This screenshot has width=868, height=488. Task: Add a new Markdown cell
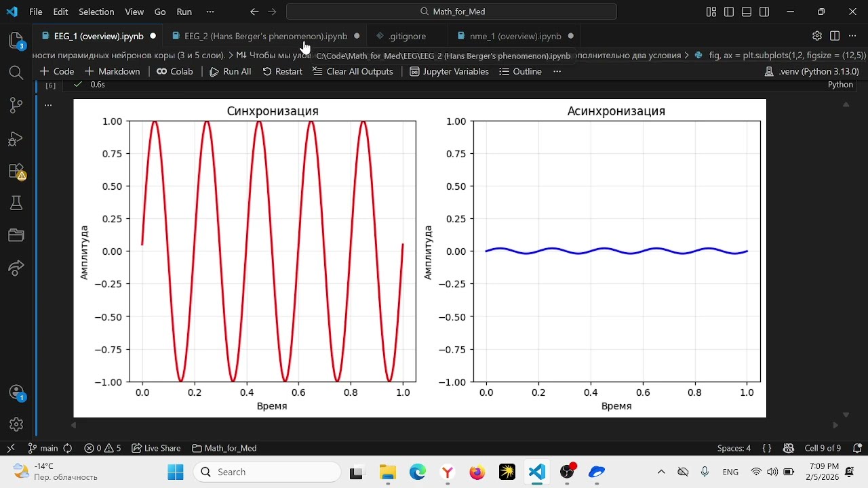(x=112, y=71)
